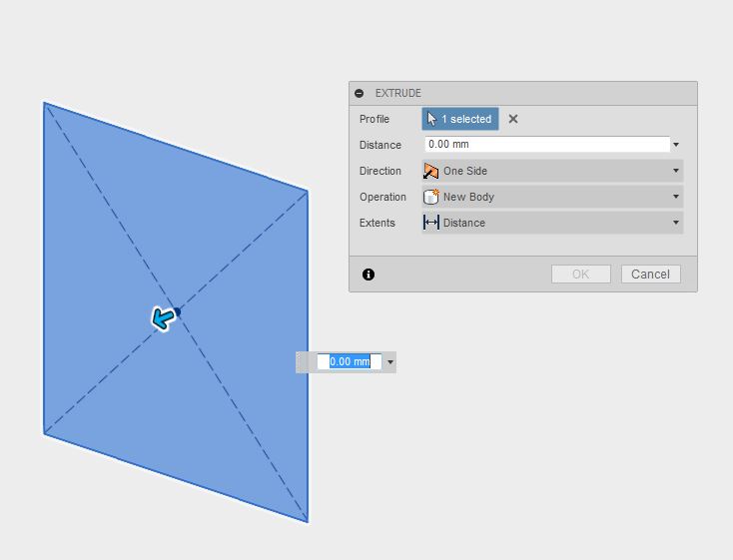Open the floating distance box dropdown arrow

click(390, 362)
